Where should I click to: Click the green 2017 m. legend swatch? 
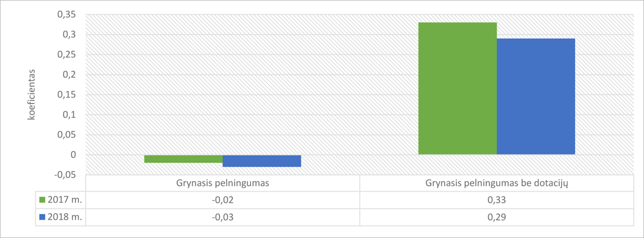pyautogui.click(x=43, y=200)
